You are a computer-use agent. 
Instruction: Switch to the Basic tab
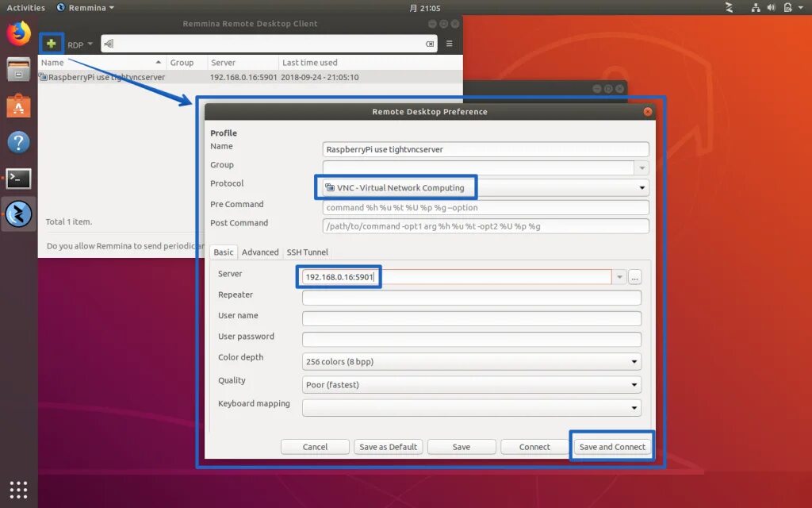[x=223, y=252]
